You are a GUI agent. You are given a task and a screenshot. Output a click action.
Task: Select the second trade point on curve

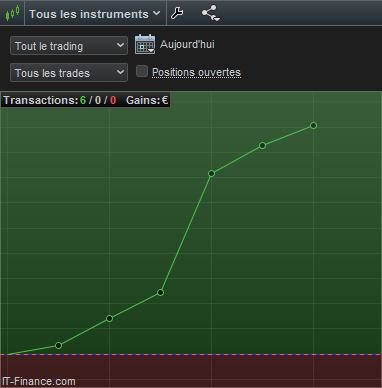(109, 319)
